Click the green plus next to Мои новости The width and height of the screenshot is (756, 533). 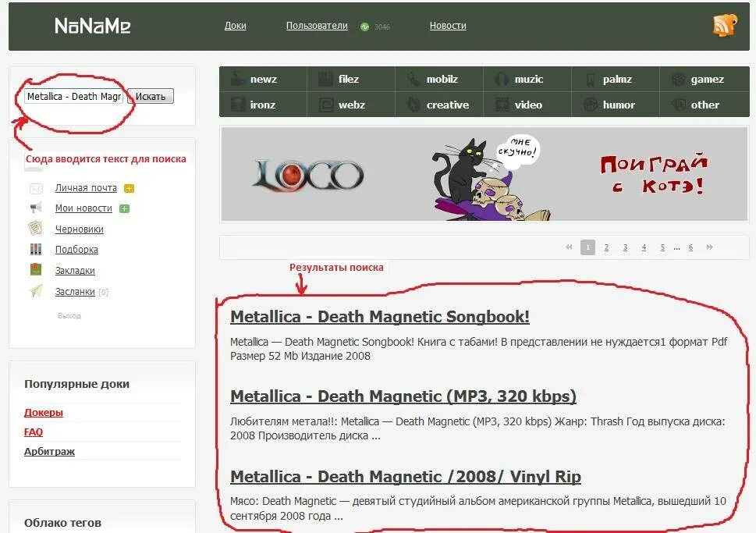pos(124,208)
